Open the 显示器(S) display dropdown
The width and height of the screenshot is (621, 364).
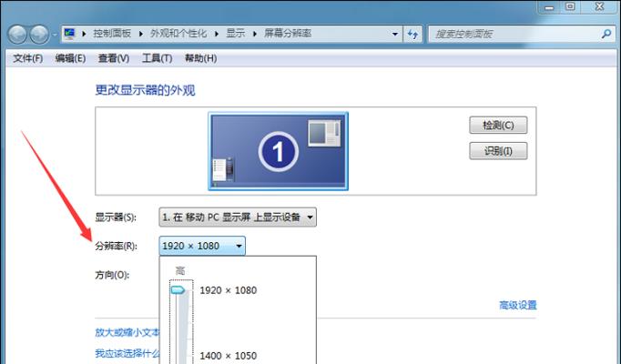coord(238,217)
